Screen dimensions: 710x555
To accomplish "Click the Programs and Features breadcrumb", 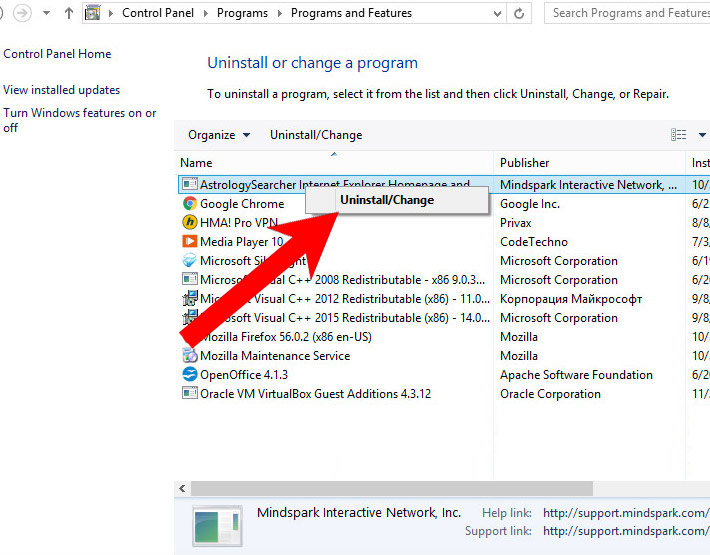I will tap(351, 13).
